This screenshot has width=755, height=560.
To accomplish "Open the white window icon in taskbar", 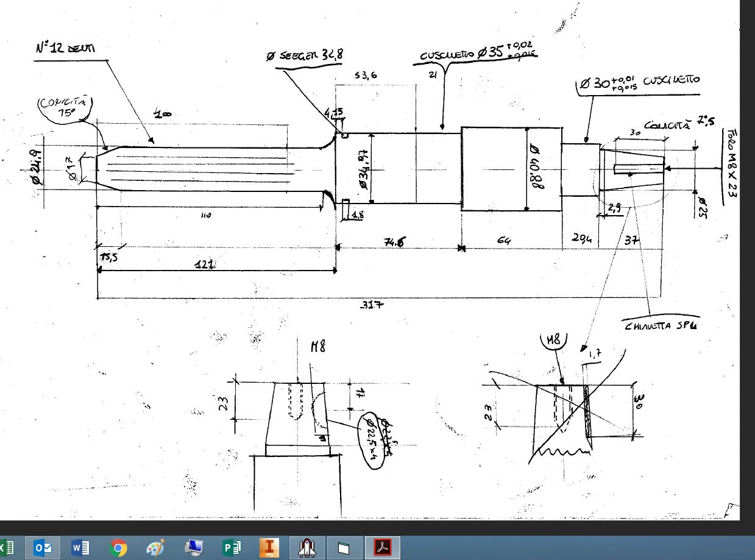I will pyautogui.click(x=344, y=548).
